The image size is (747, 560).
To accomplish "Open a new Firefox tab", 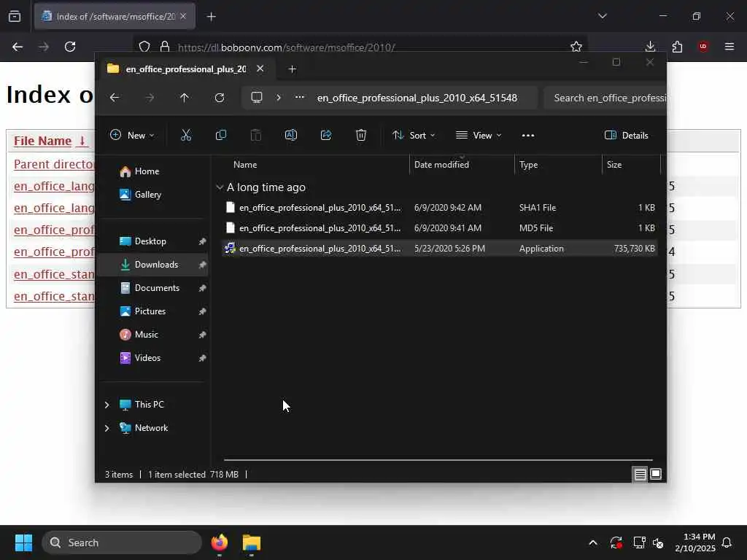I will 212,17.
